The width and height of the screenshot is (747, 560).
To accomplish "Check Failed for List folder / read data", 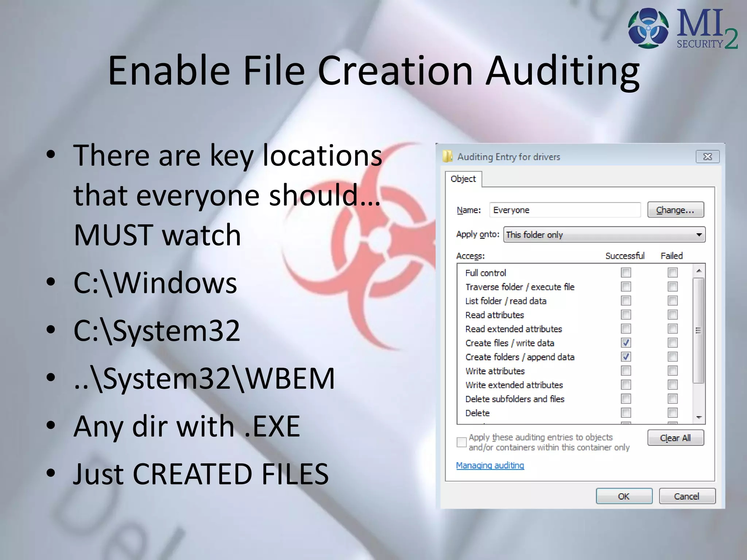I will pyautogui.click(x=673, y=300).
